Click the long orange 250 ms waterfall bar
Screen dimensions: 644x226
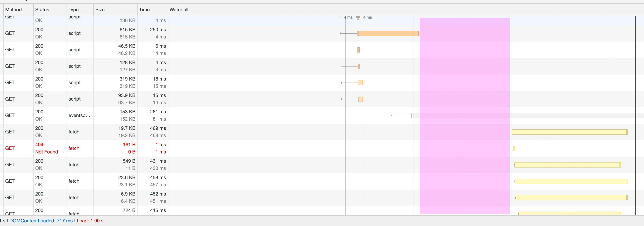point(388,33)
